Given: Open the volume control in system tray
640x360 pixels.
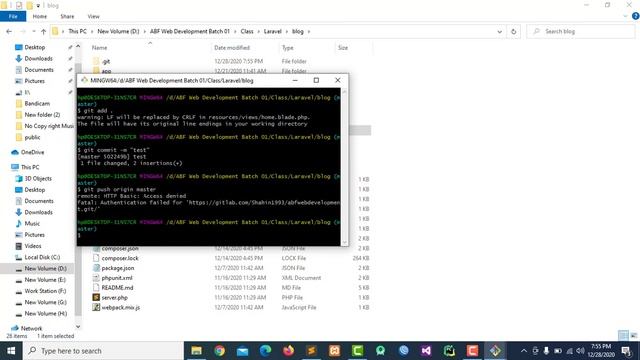Looking at the screenshot, I should click(x=580, y=351).
